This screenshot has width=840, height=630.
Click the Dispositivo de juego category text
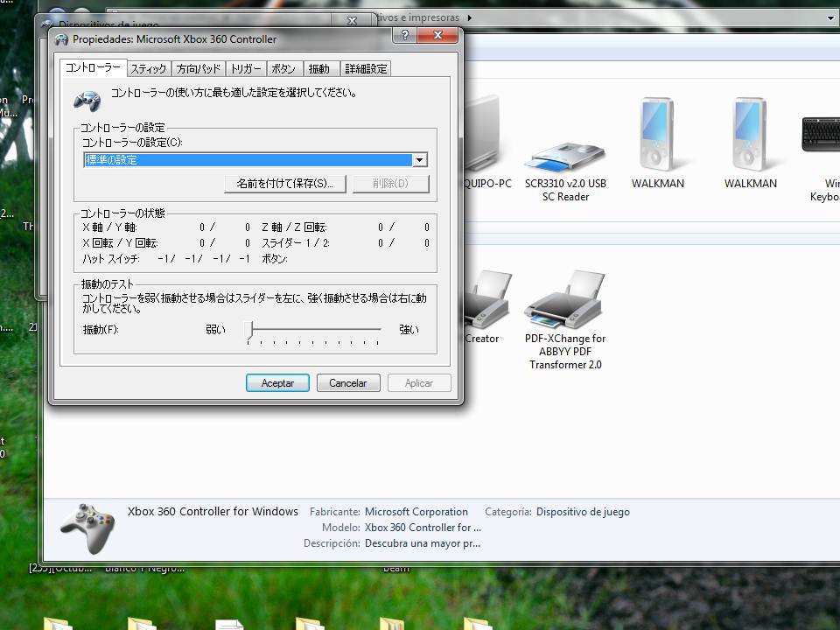583,512
